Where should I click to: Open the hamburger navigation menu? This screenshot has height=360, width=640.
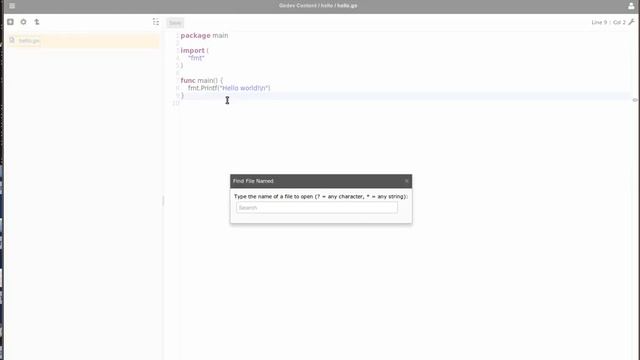12,6
